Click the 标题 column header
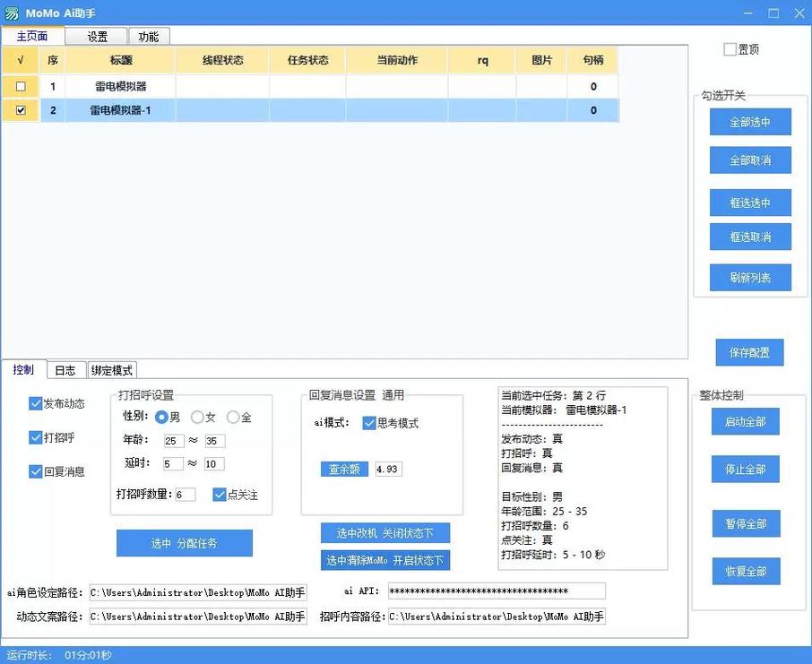812x664 pixels. 121,60
